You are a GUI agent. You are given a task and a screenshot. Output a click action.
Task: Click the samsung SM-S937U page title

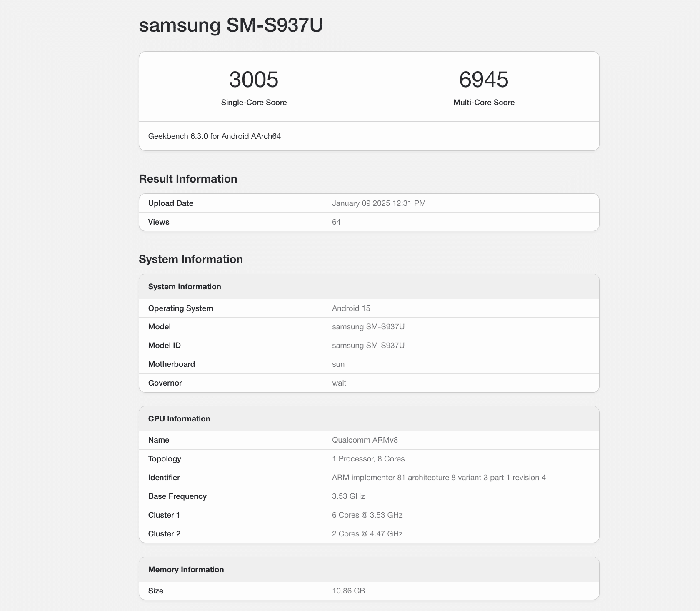coord(231,25)
